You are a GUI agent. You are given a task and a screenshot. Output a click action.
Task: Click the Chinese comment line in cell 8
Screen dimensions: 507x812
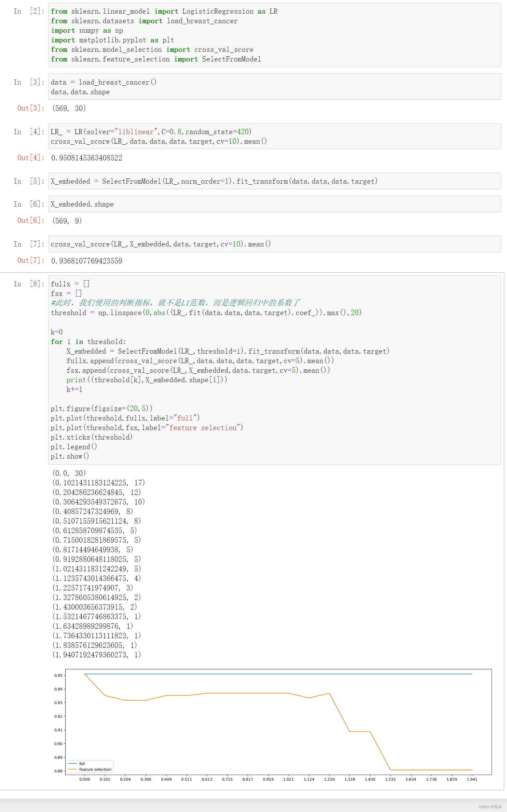[175, 303]
